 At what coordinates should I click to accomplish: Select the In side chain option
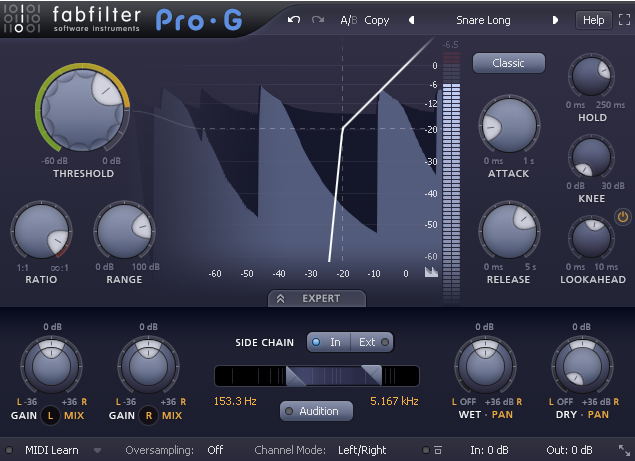click(x=328, y=342)
